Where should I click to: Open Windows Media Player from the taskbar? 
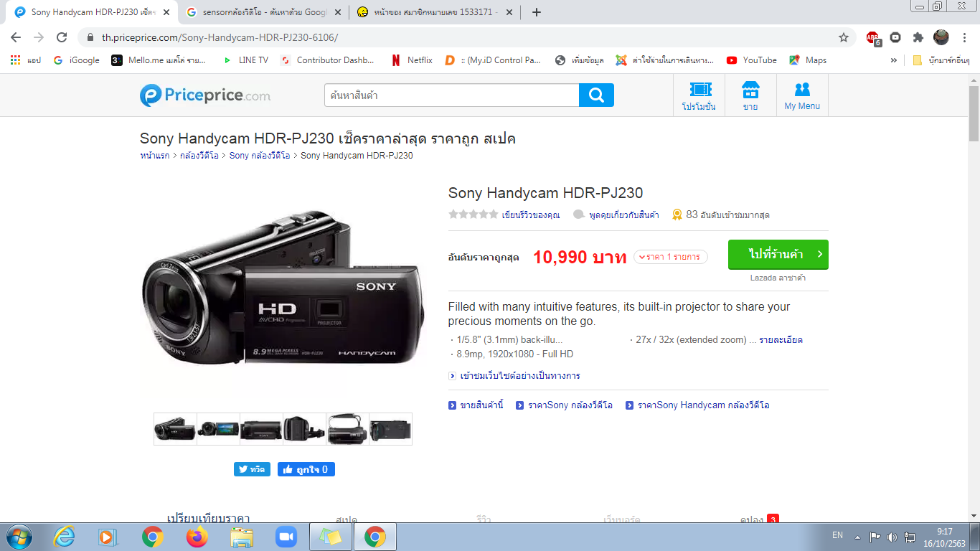click(x=108, y=537)
